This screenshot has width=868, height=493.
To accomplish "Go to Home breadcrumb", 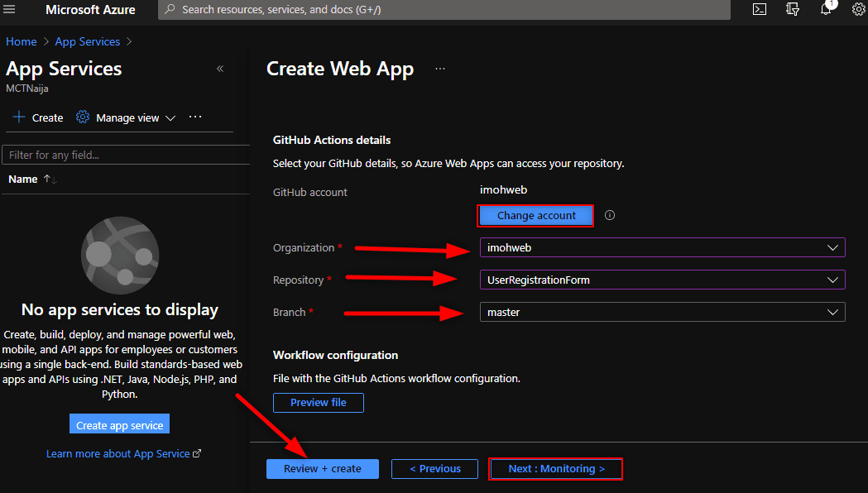I will (x=21, y=41).
